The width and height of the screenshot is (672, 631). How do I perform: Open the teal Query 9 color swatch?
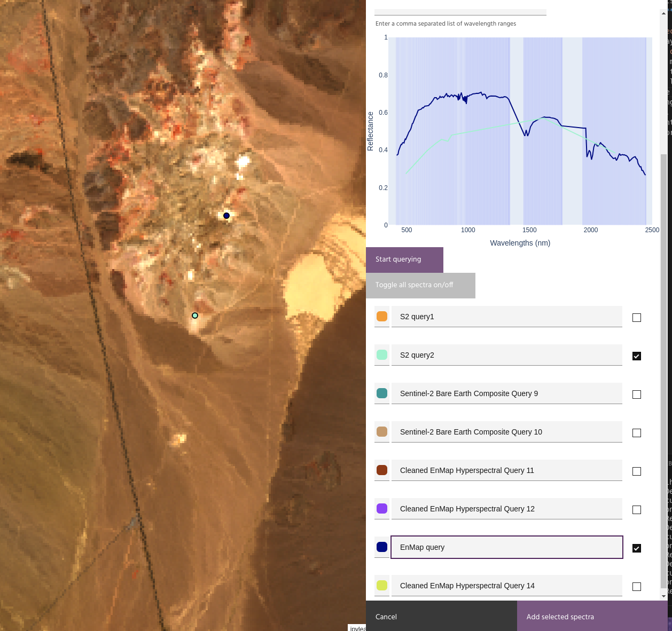tap(382, 393)
